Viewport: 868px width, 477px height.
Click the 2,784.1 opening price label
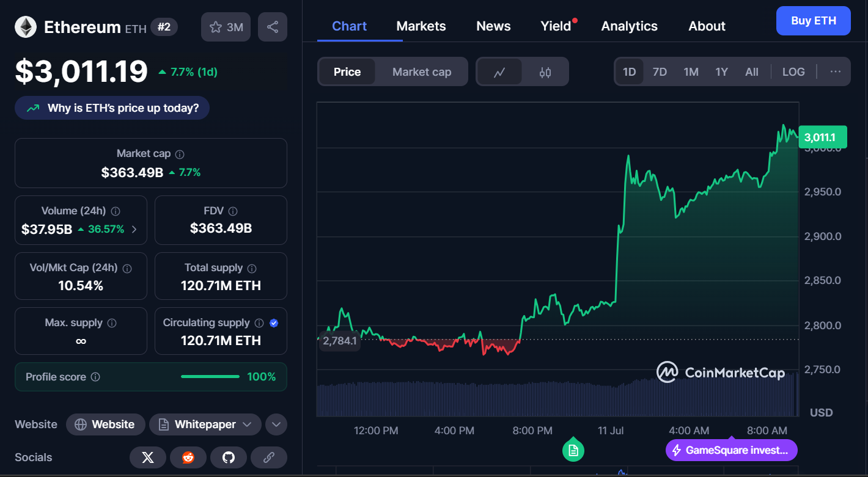tap(339, 341)
